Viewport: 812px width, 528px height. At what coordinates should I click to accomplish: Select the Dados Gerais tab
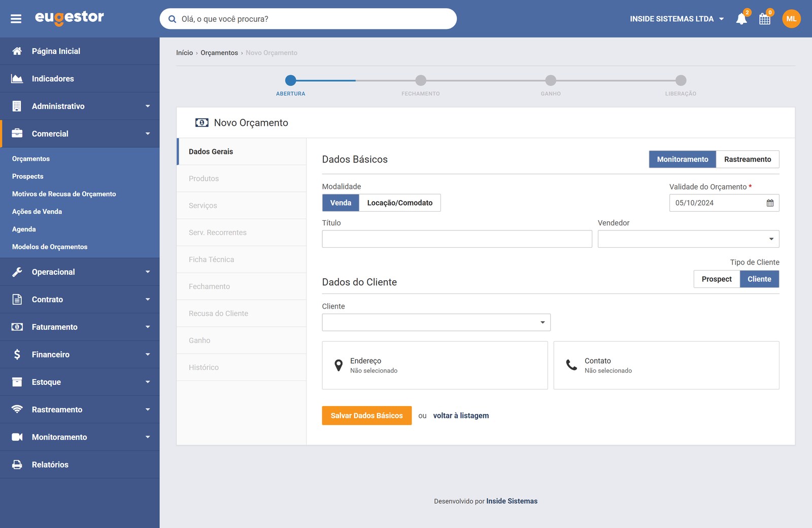[242, 151]
